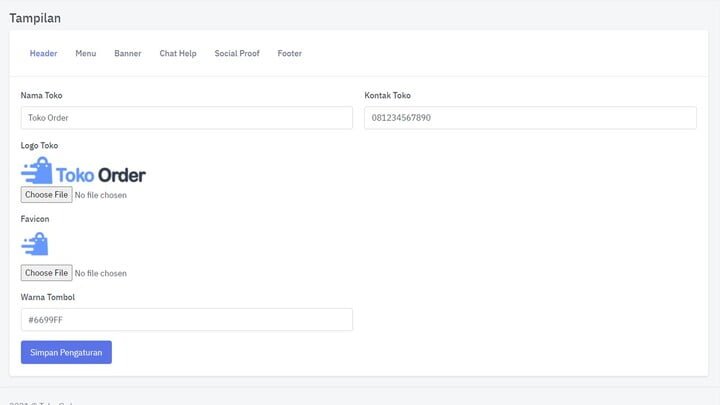Click the Warna Tombol hex color field
This screenshot has height=405, width=720.
coord(187,320)
